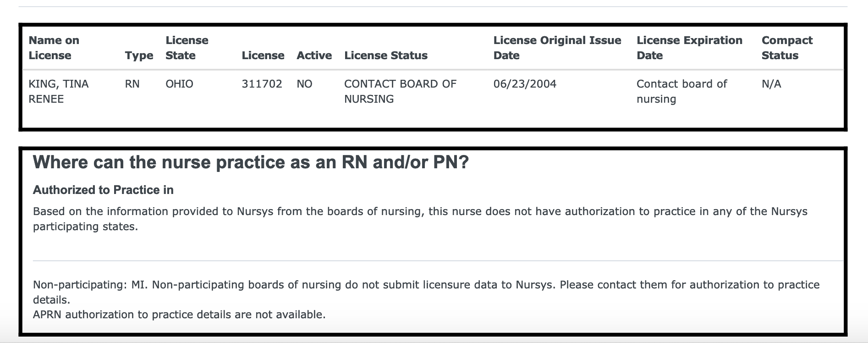868x343 pixels.
Task: Click the 'Authorized to Practice in' subheading
Action: point(103,190)
